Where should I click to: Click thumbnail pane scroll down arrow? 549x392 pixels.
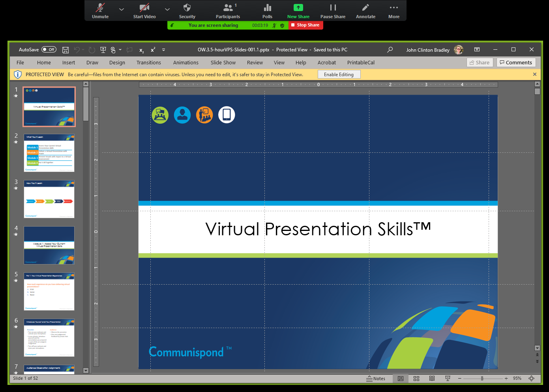coord(86,371)
